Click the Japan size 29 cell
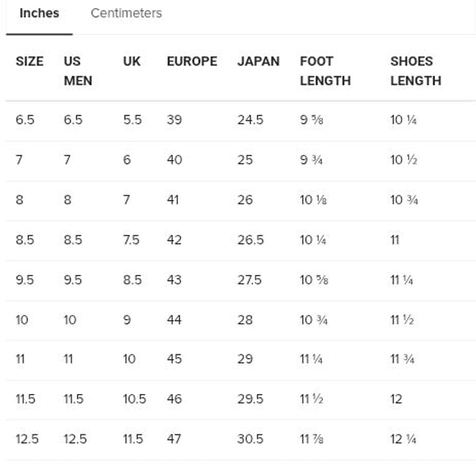Image resolution: width=476 pixels, height=467 pixels. click(x=245, y=359)
